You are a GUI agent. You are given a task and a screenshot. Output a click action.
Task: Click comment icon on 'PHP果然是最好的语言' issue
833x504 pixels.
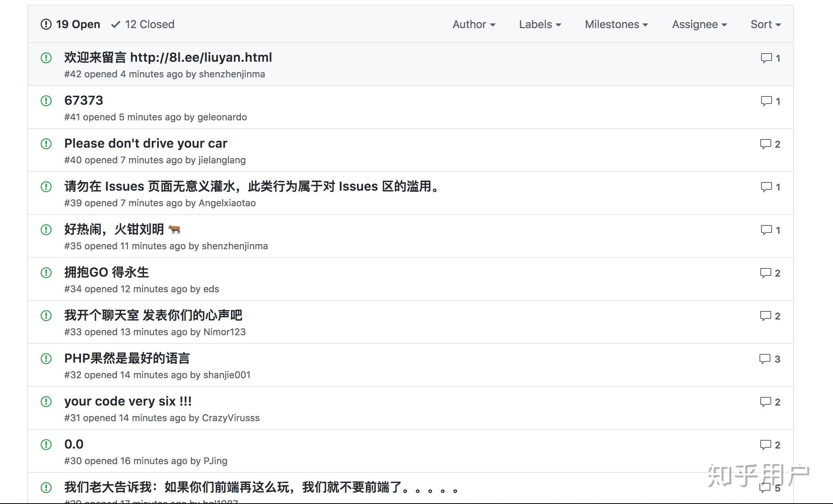(x=765, y=359)
